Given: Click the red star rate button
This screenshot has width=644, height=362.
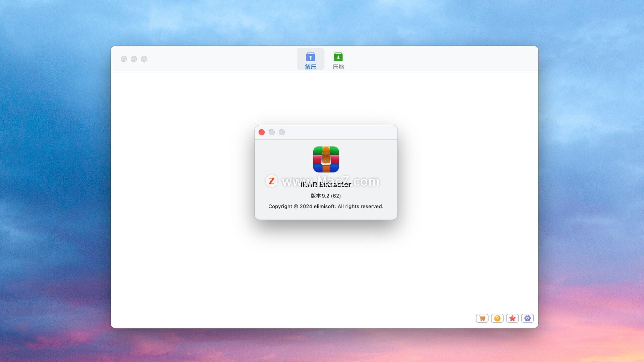Looking at the screenshot, I should [x=513, y=318].
